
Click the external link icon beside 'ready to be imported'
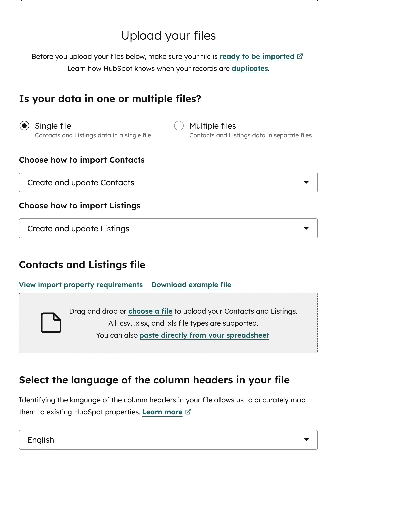(300, 56)
